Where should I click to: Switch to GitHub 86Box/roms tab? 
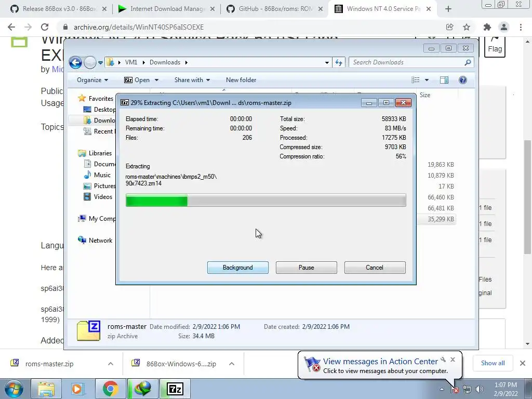(274, 9)
